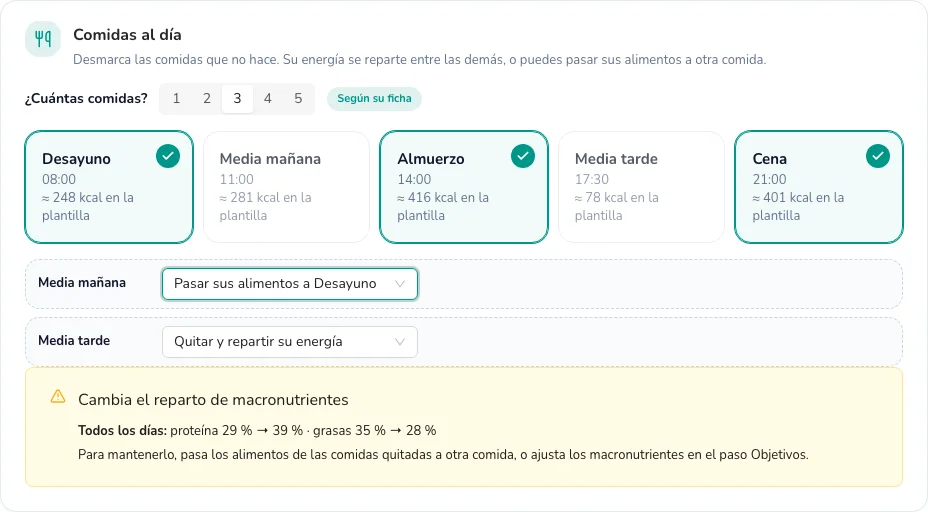928x512 pixels.
Task: Open the Pasar sus alimentos a Desayuno dropdown
Action: click(x=290, y=284)
